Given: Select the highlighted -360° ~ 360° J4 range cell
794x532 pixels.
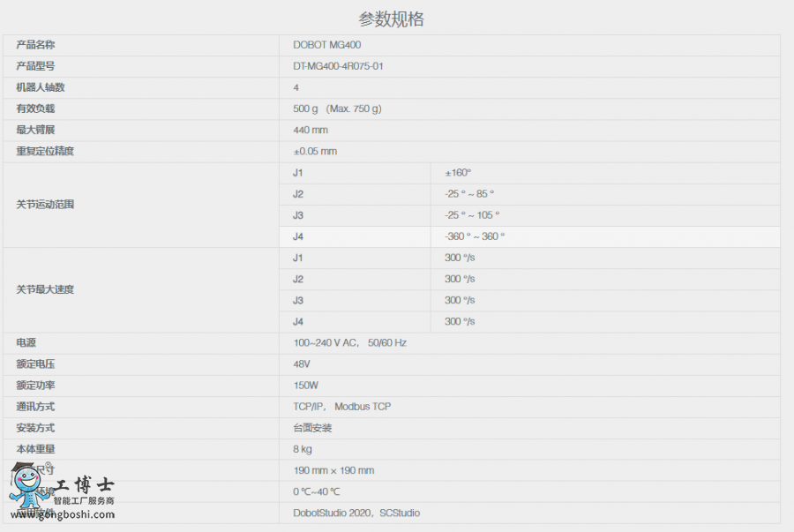Looking at the screenshot, I should [475, 236].
